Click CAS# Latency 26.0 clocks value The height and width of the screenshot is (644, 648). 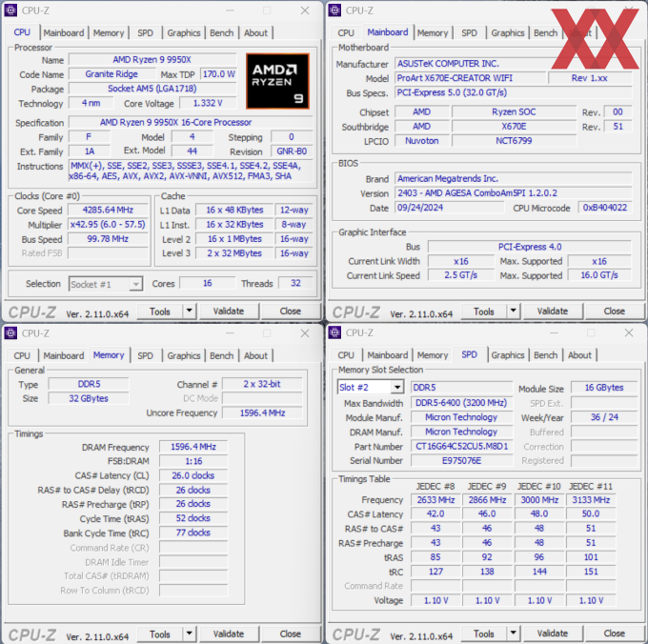pyautogui.click(x=193, y=475)
